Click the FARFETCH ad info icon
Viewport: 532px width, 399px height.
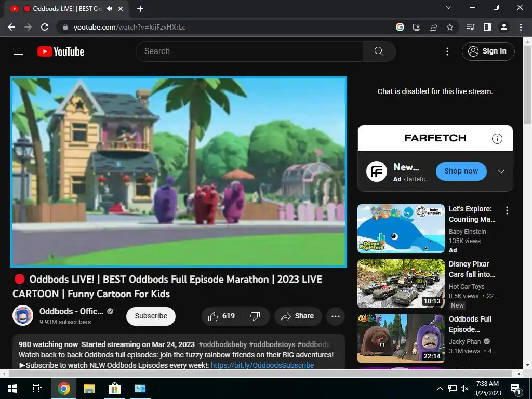pyautogui.click(x=497, y=138)
